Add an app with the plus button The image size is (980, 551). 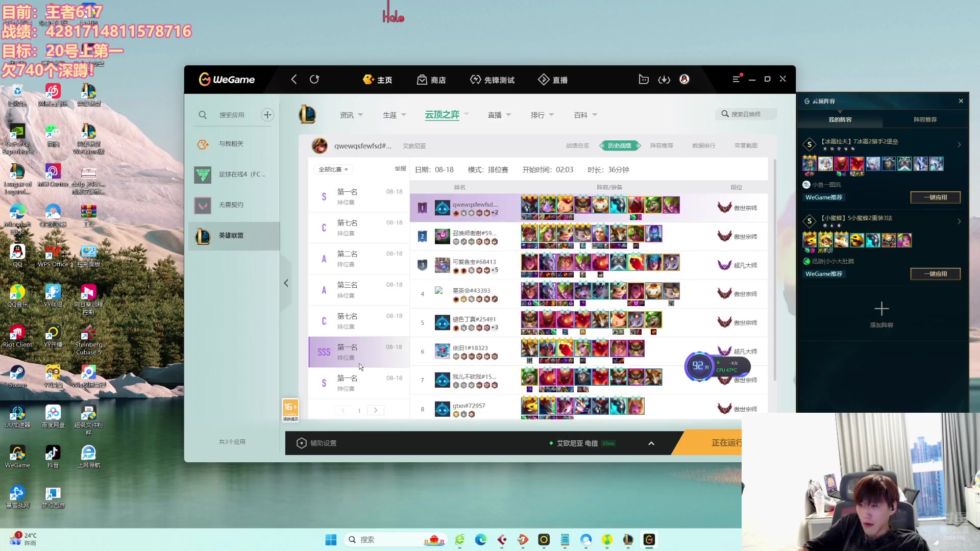267,115
